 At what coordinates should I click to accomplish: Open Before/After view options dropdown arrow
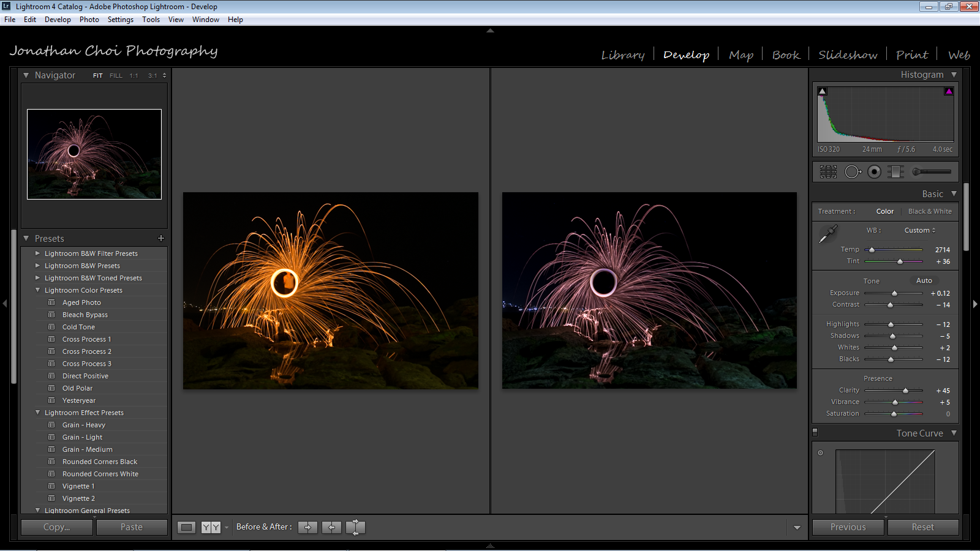coord(227,527)
